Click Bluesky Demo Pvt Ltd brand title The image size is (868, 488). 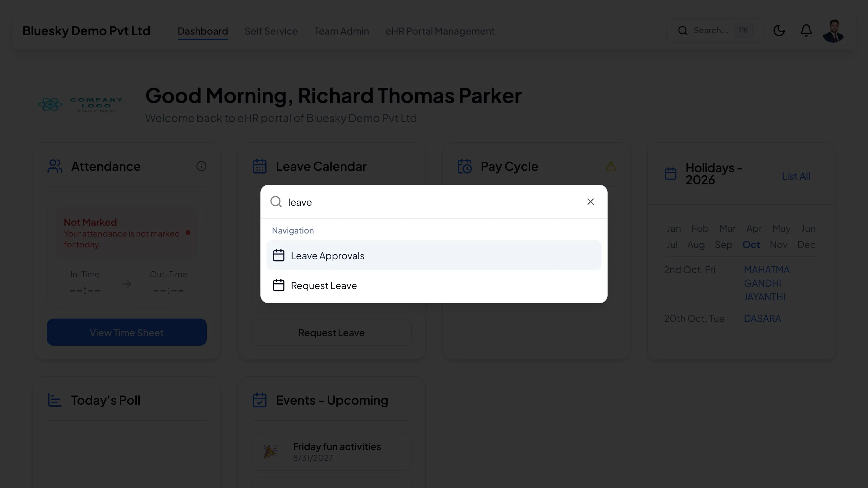click(x=86, y=31)
